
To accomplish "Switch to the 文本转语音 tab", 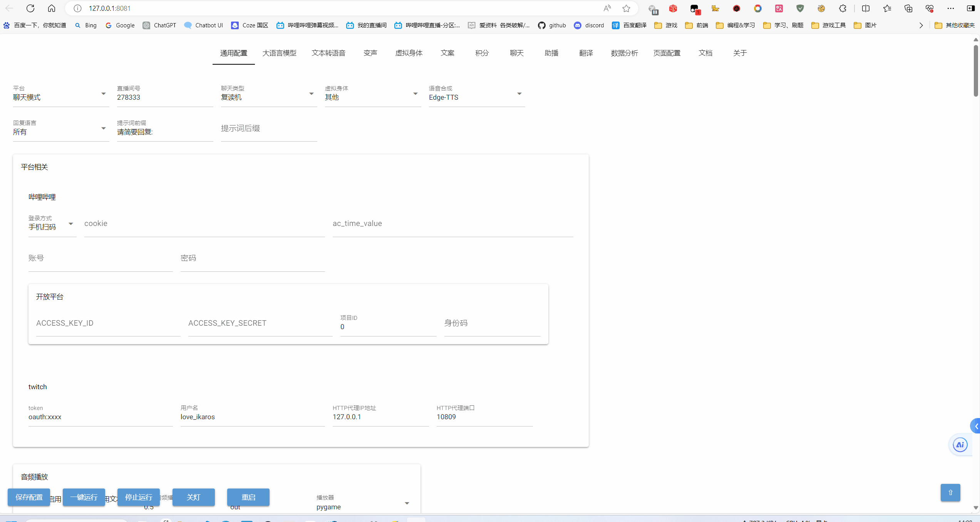I will pos(328,53).
